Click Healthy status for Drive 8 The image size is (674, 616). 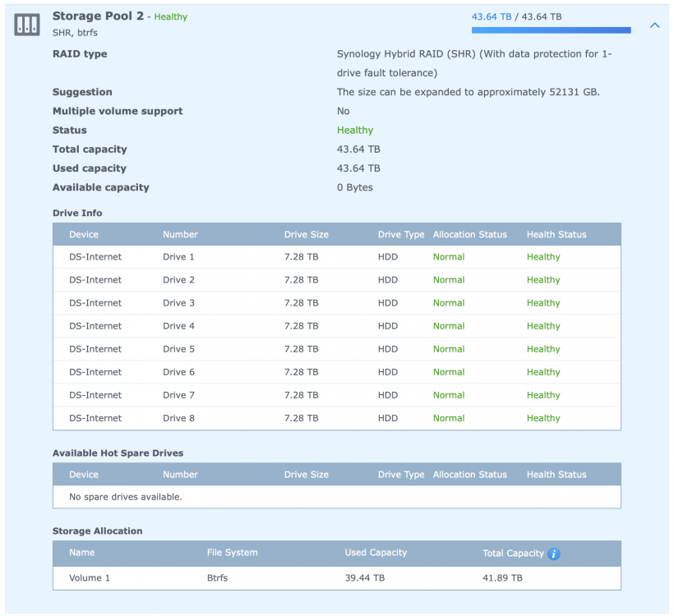pos(542,418)
